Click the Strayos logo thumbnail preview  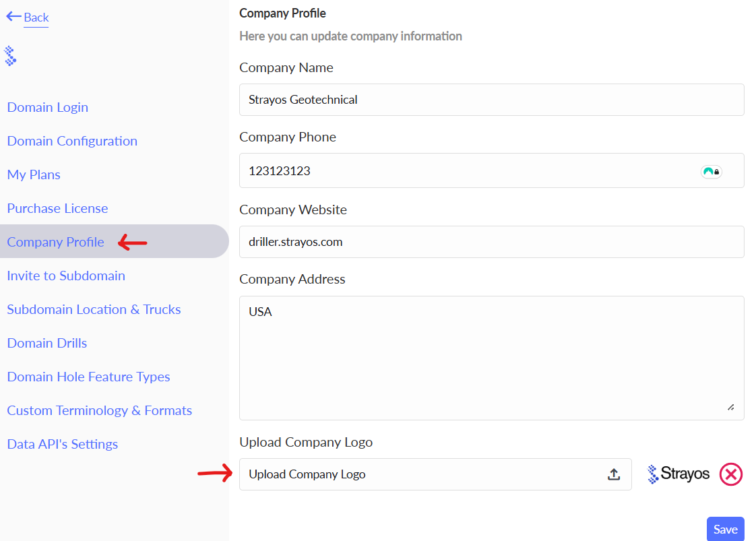click(679, 474)
